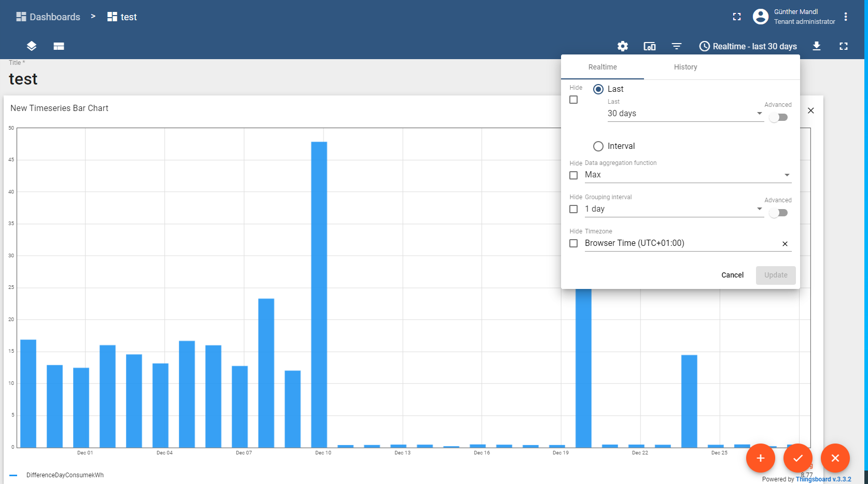
Task: Enable the Advanced toggle under Grouping interval
Action: [778, 213]
